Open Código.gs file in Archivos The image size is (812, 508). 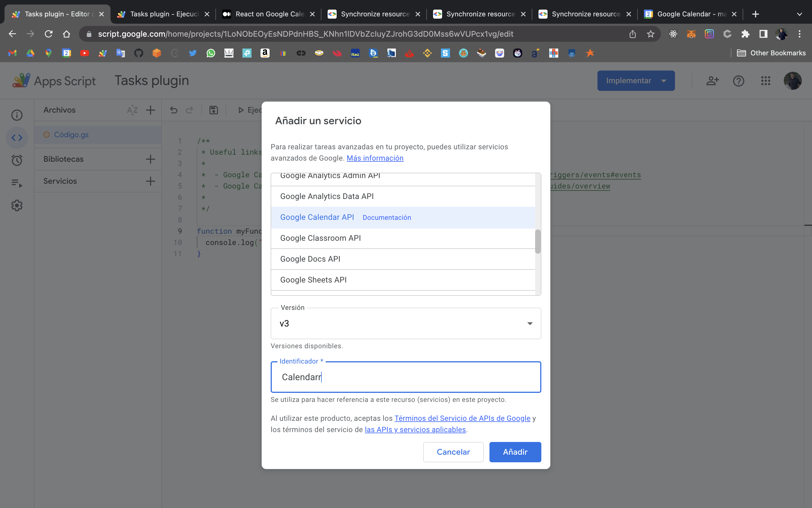point(98,135)
